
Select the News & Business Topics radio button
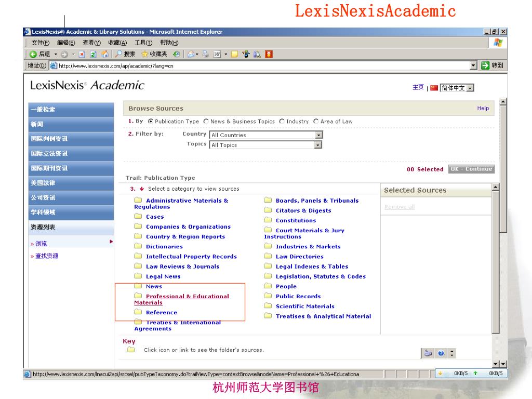(x=206, y=121)
